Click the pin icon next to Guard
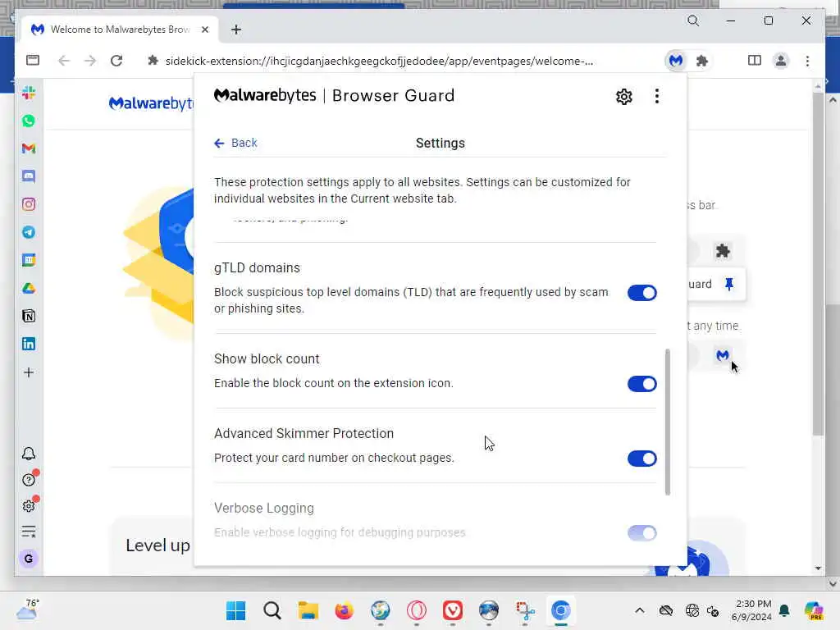Image resolution: width=840 pixels, height=630 pixels. 728,284
